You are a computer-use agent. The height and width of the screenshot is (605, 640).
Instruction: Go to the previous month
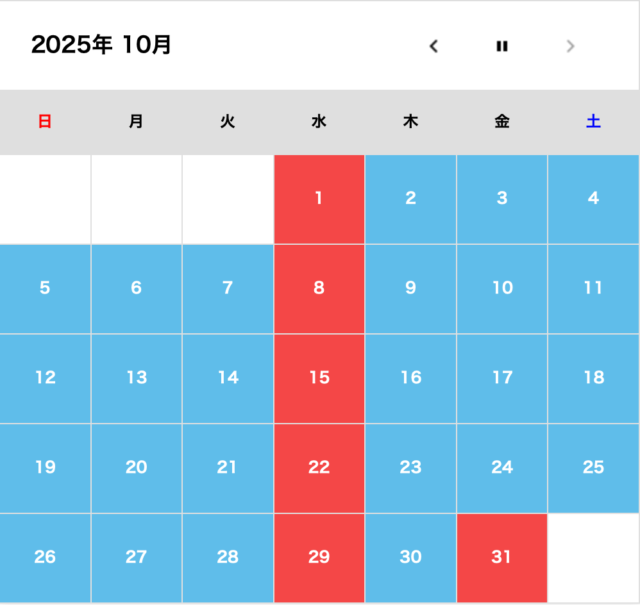434,46
